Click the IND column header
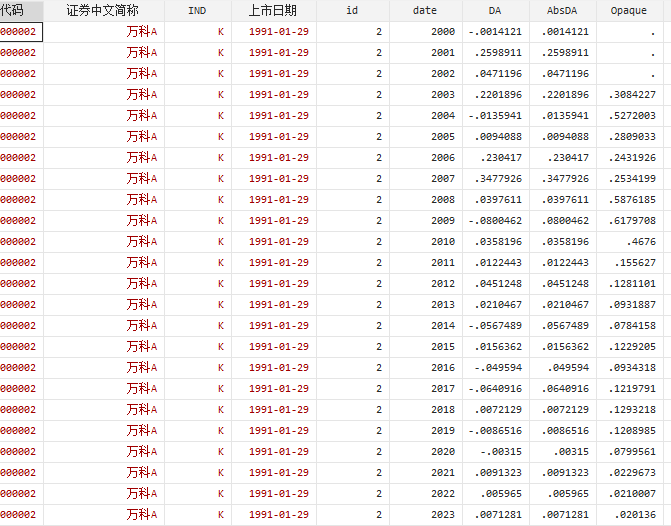 pyautogui.click(x=197, y=10)
